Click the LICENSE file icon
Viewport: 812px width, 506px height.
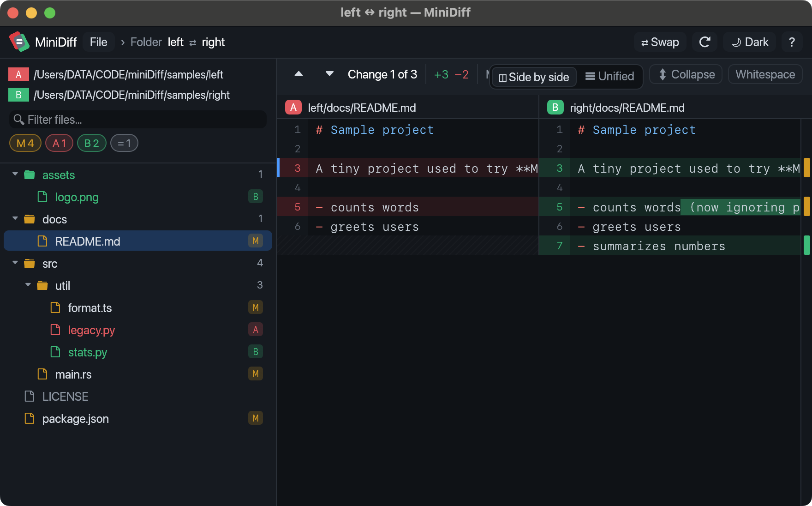(x=30, y=396)
